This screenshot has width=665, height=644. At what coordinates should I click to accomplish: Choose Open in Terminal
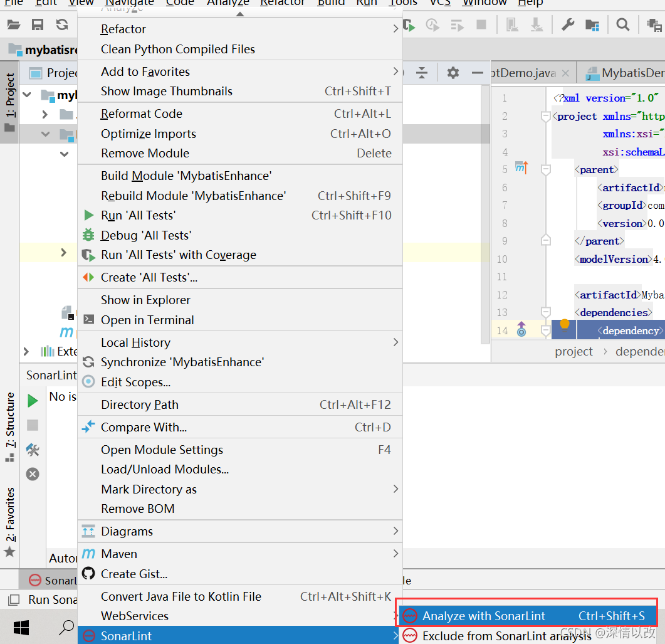tap(240, 320)
